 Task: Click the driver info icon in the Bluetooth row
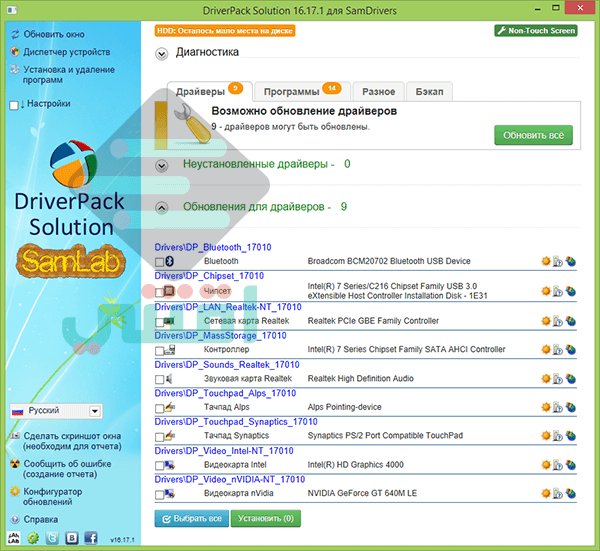coord(558,262)
